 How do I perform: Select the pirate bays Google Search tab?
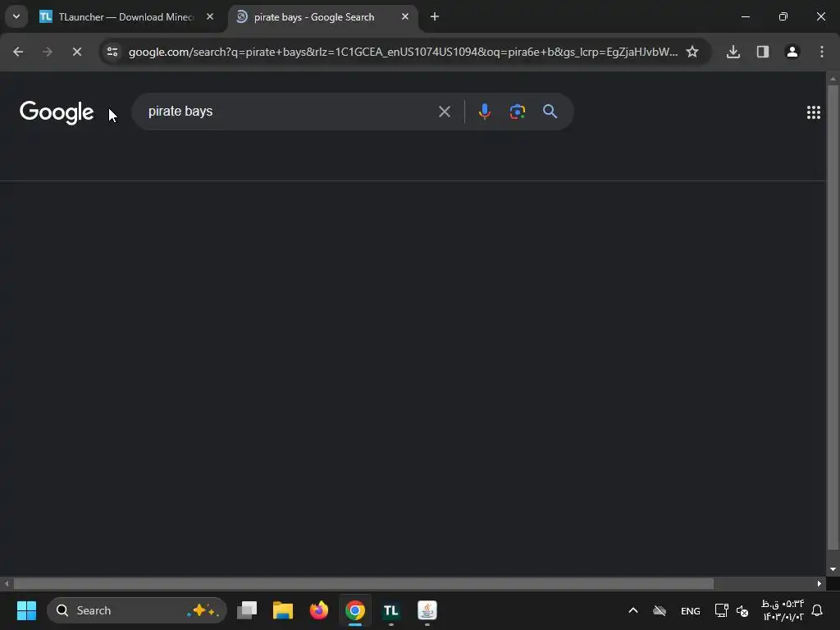point(322,17)
